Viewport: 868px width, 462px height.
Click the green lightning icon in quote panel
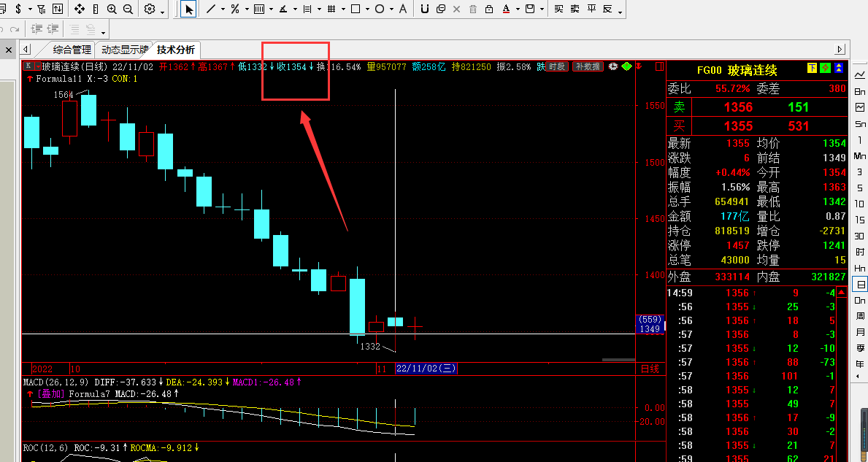[826, 68]
